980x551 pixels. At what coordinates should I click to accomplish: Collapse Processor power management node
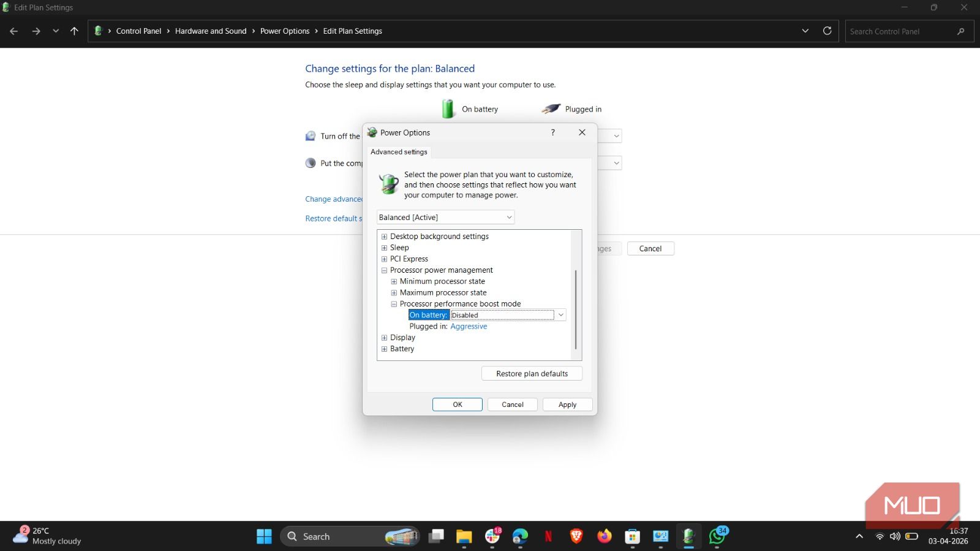384,270
